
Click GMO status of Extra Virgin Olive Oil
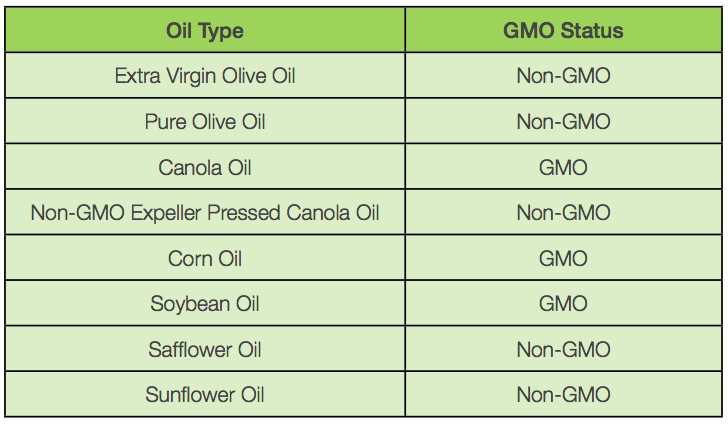point(563,76)
